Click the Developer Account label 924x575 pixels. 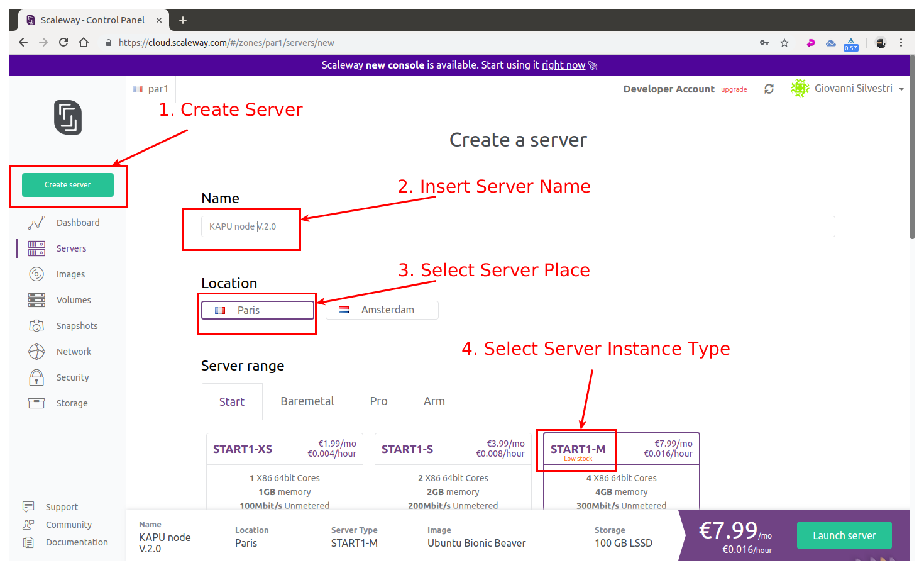669,89
